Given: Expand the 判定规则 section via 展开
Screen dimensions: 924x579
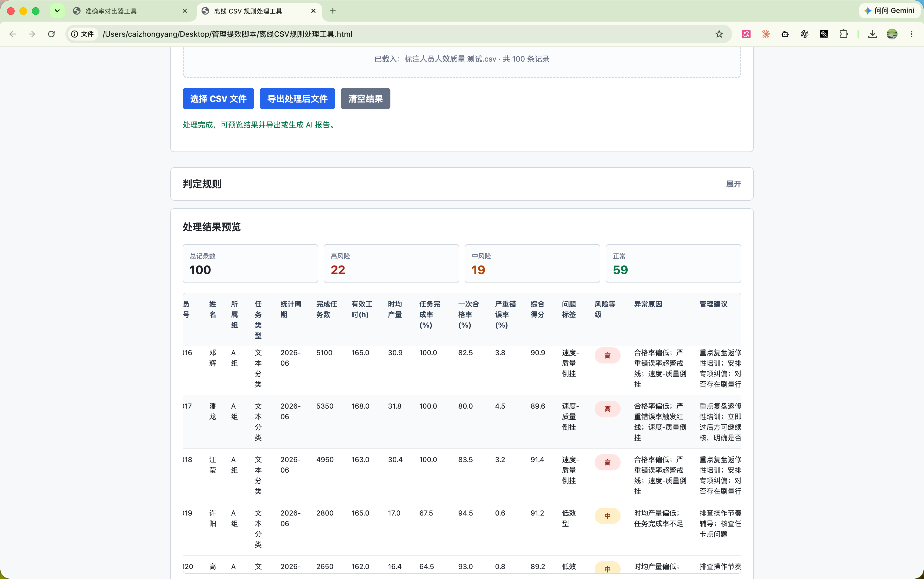Looking at the screenshot, I should coord(734,184).
